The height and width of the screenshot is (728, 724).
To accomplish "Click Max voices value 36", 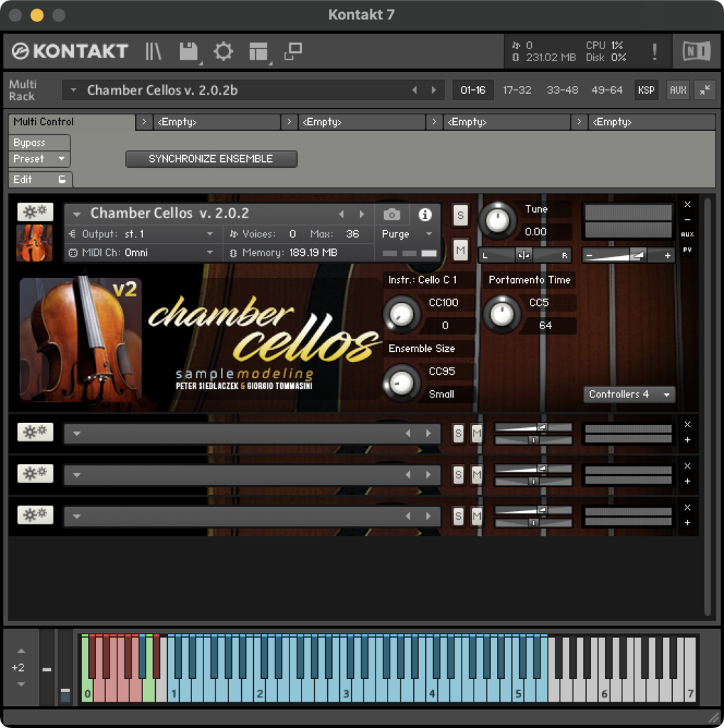I will (x=353, y=234).
